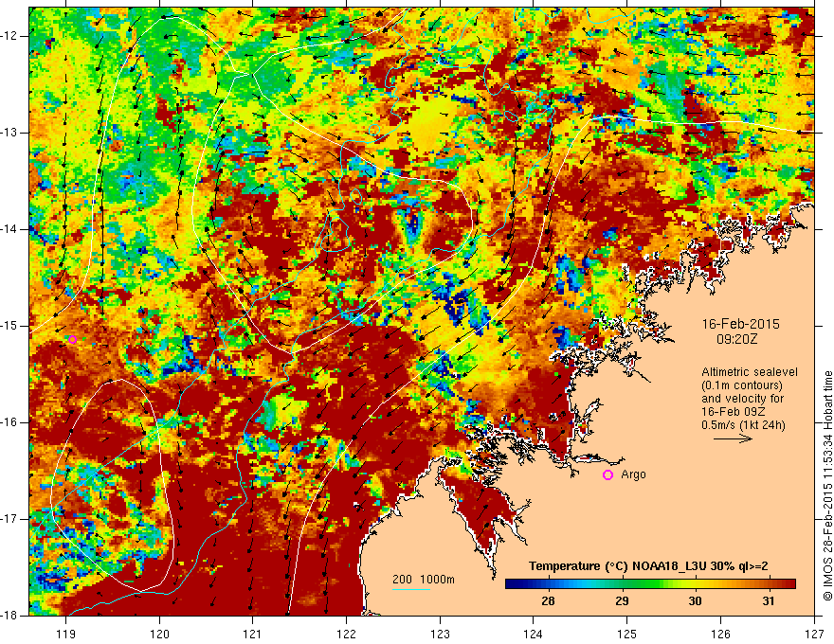This screenshot has width=834, height=644.
Task: Click the 'and velocity for' legend text
Action: pyautogui.click(x=742, y=399)
